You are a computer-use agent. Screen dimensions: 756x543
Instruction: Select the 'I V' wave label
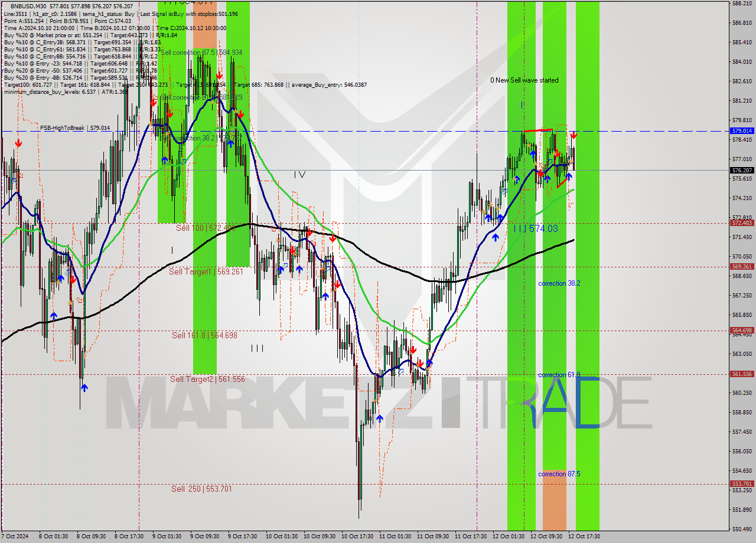pos(299,175)
